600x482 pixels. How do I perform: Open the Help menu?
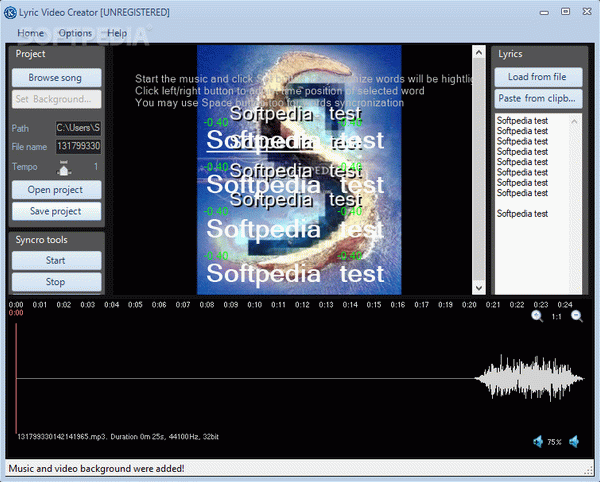click(117, 33)
